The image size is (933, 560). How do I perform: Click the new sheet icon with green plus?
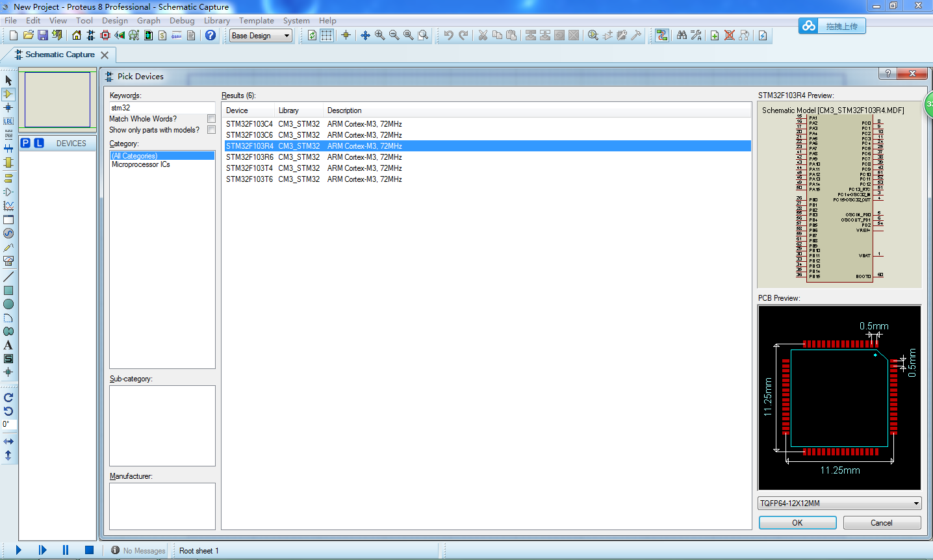pyautogui.click(x=715, y=35)
